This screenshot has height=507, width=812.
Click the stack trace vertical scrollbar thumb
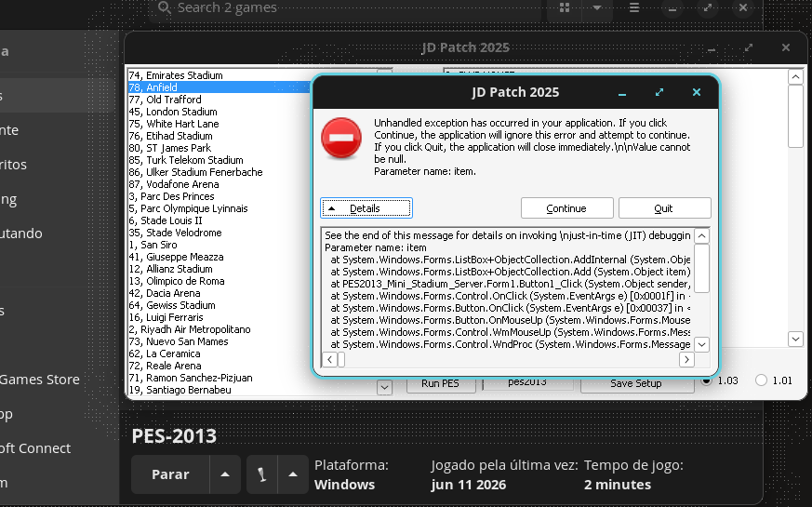(701, 268)
